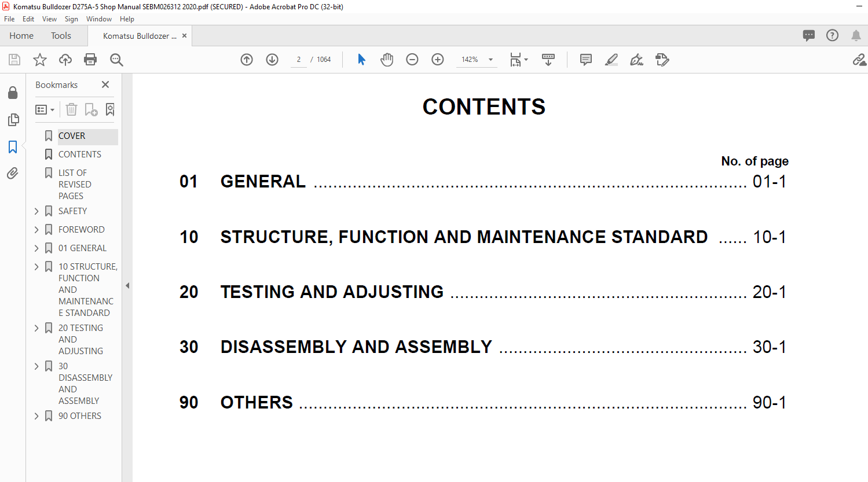Viewport: 868px width, 482px height.
Task: Click the Save file icon
Action: pyautogui.click(x=14, y=60)
